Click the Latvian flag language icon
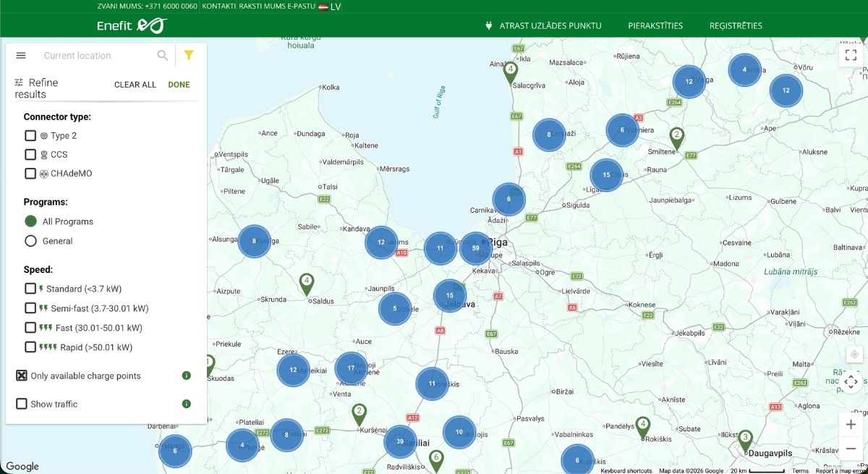This screenshot has height=474, width=868. (x=323, y=7)
